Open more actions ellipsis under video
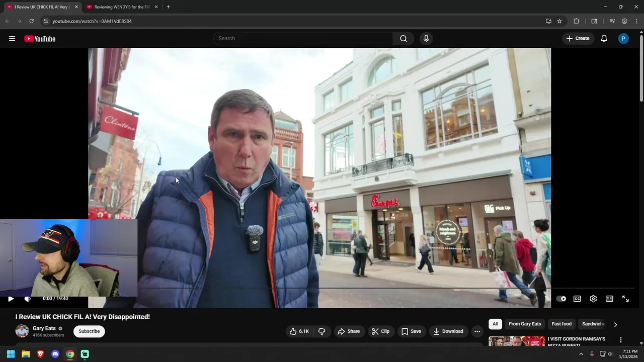Image resolution: width=644 pixels, height=362 pixels. (477, 331)
